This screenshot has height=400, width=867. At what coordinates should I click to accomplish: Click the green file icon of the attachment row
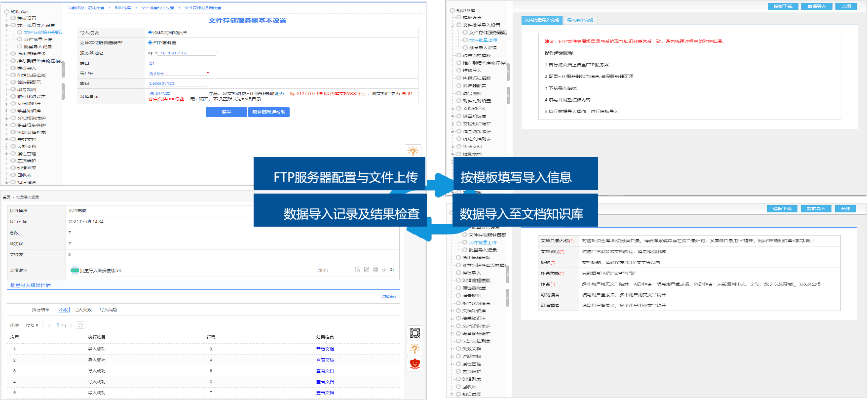75,270
